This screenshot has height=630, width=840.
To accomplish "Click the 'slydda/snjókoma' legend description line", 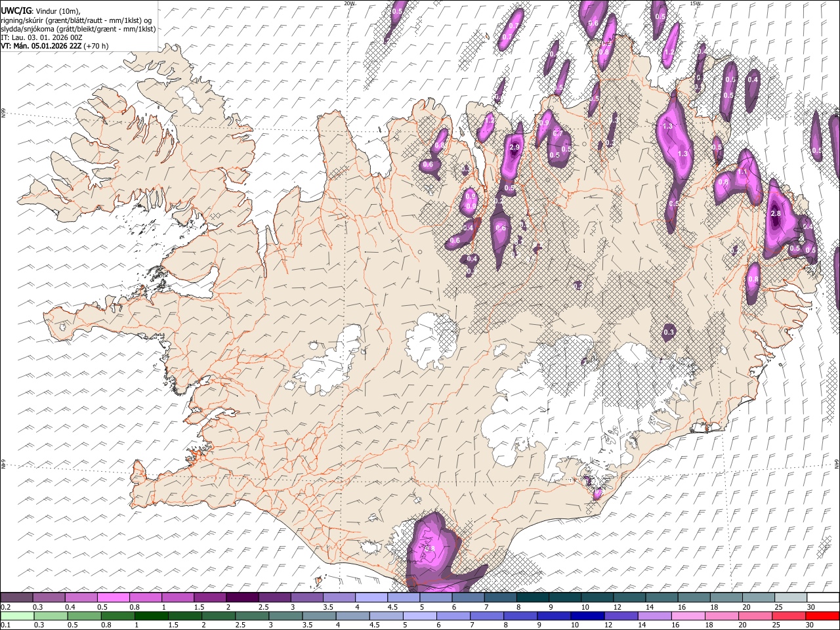I will coord(78,29).
